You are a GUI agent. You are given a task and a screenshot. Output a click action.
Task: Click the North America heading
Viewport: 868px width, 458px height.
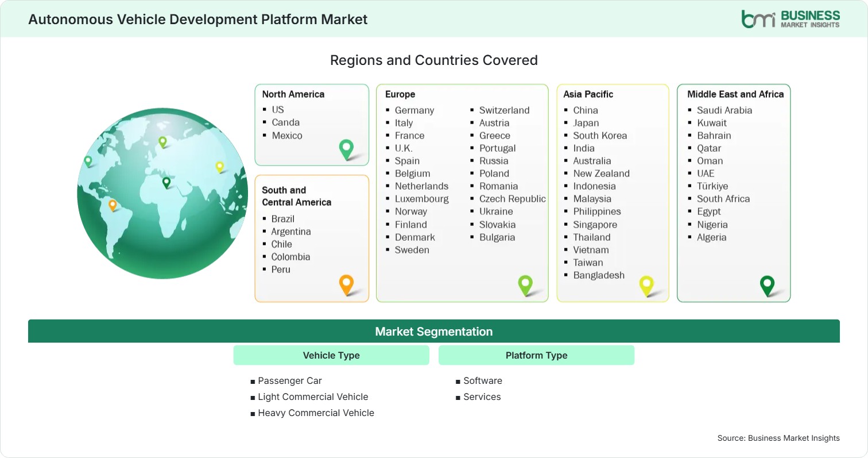(293, 94)
